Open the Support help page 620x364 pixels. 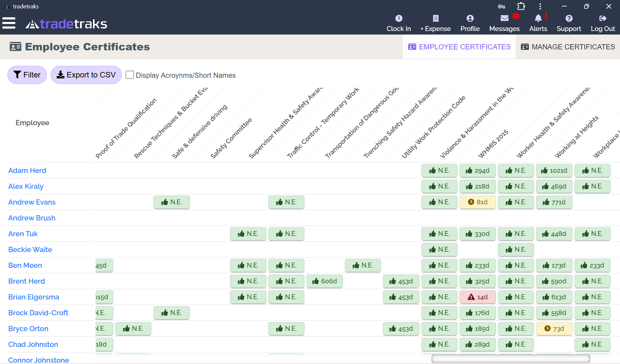click(x=569, y=23)
